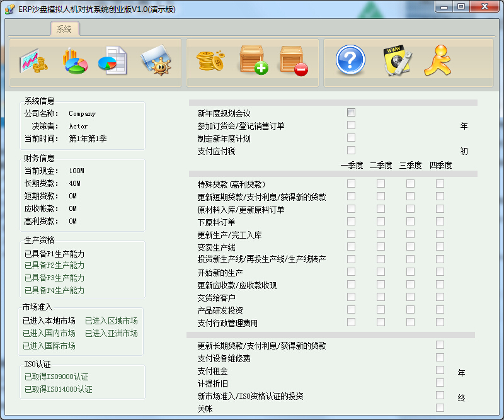Screen dimensions: 504x420
Task: Click the orange running man icon
Action: [x=437, y=61]
